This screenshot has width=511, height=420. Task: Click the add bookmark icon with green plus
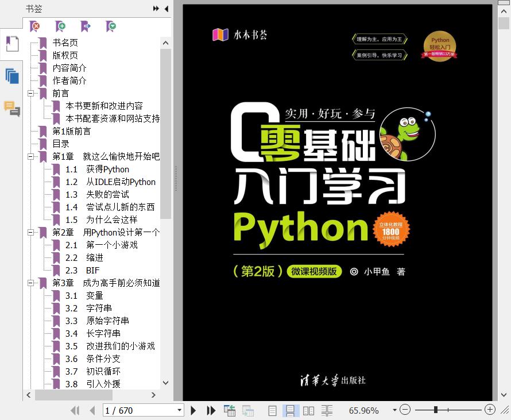tap(60, 26)
